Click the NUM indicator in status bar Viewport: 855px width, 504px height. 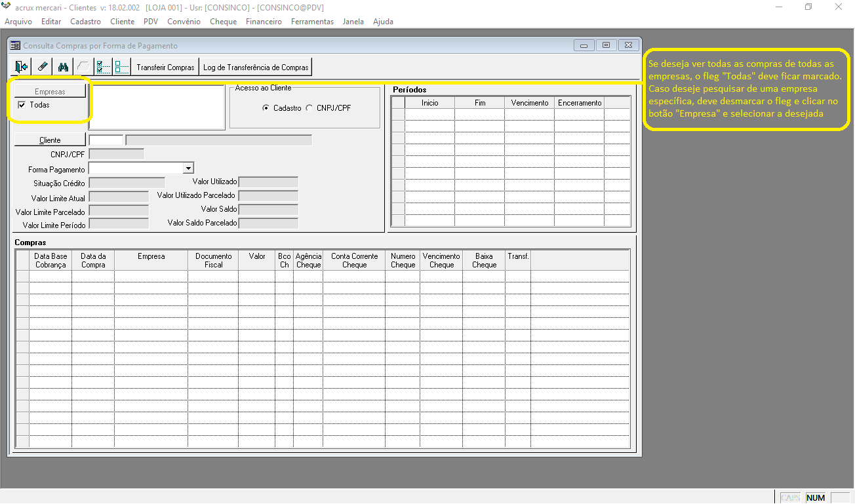816,498
